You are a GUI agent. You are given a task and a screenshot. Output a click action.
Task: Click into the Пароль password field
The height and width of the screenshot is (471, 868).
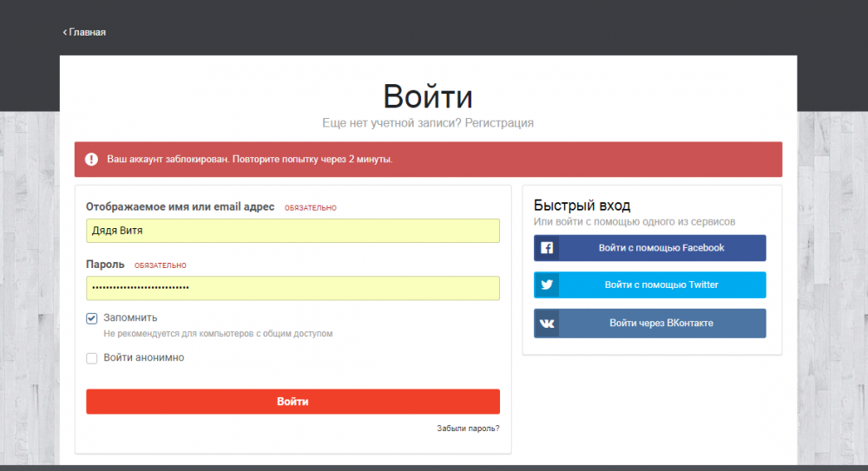click(293, 288)
